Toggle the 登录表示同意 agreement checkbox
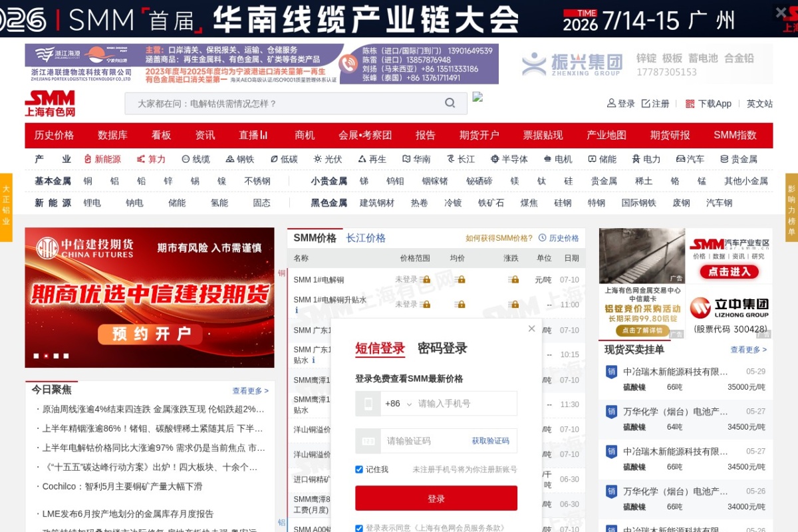The width and height of the screenshot is (798, 532). click(359, 528)
